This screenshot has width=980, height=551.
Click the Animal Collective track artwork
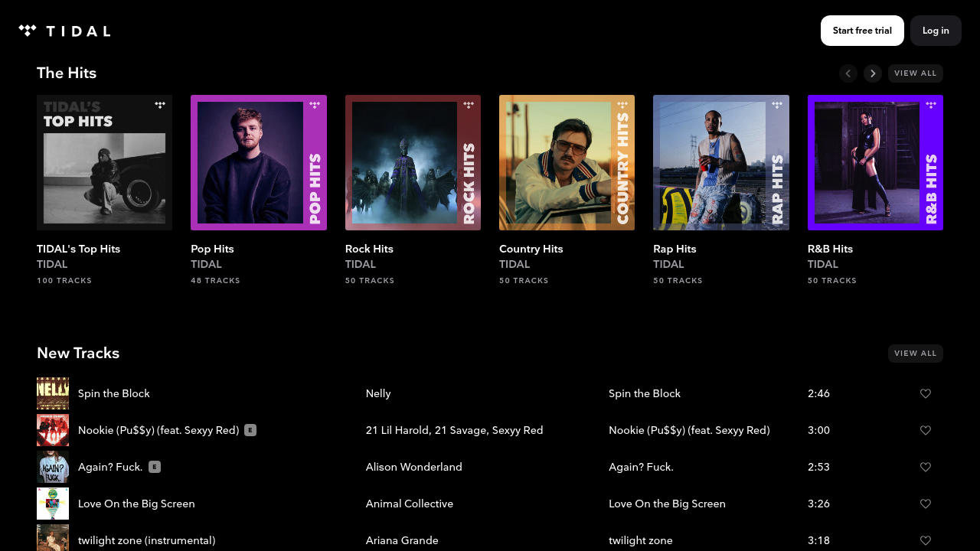[53, 504]
